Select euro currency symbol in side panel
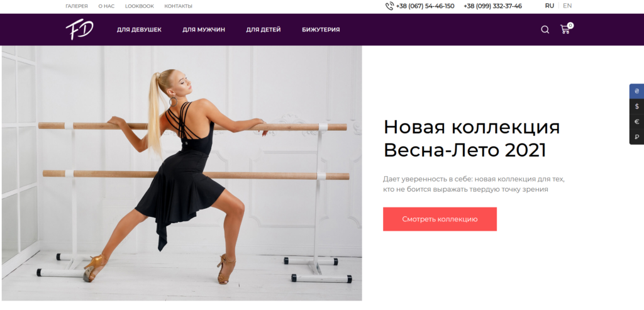Image resolution: width=644 pixels, height=310 pixels. coord(636,121)
